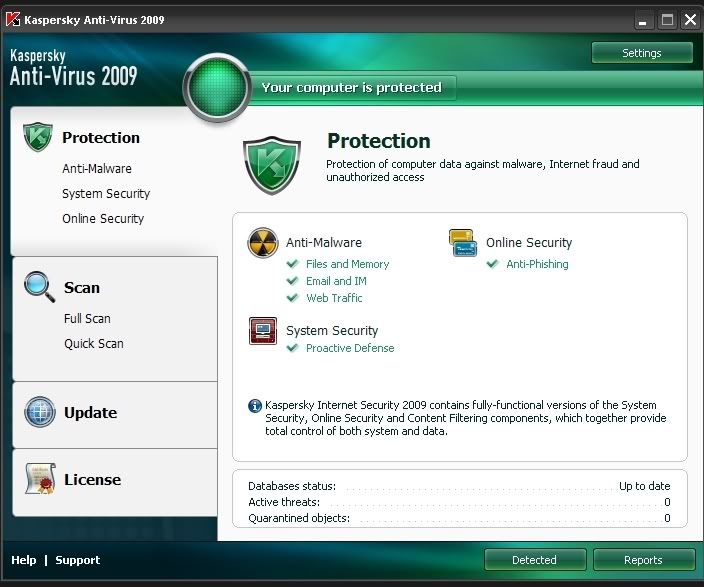The image size is (704, 587).
Task: Open the Support link
Action: (78, 560)
